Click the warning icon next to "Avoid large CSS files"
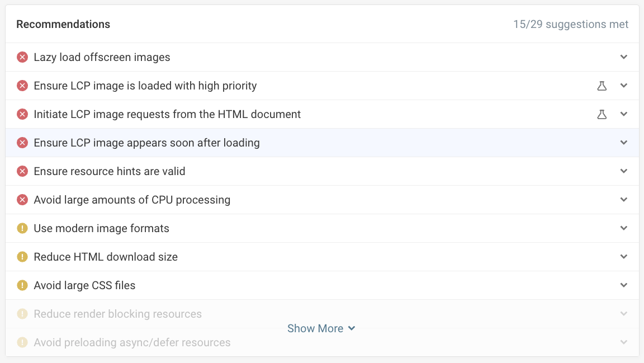 [22, 285]
